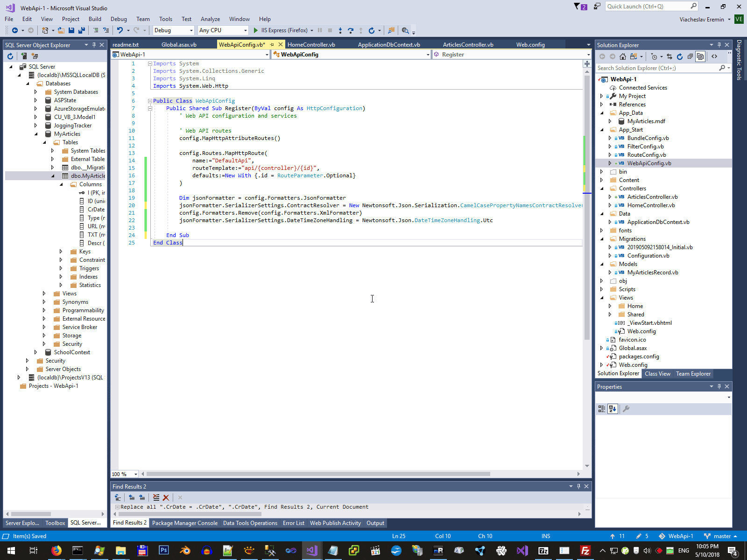
Task: Collapse the Controllers folder in Solution Explorer
Action: pyautogui.click(x=602, y=189)
